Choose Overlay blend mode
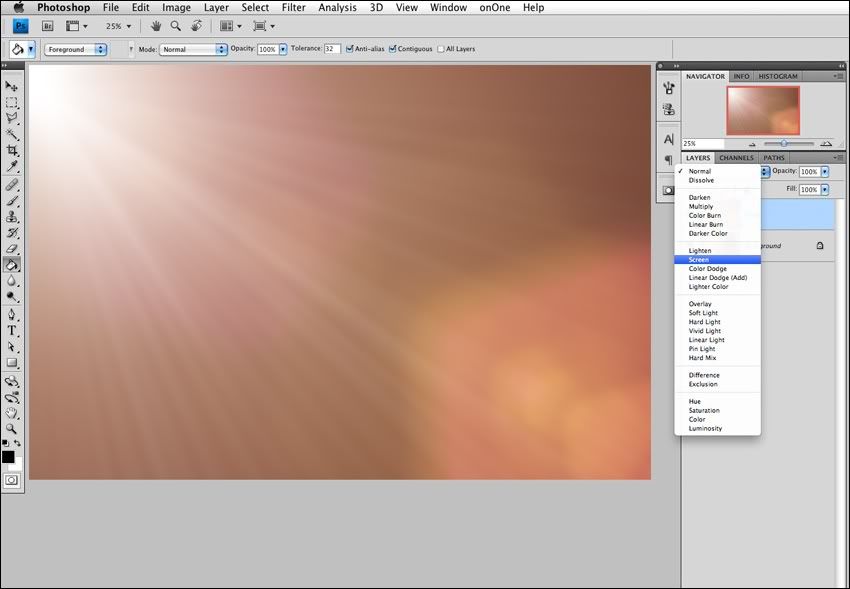Screen dimensions: 850x589 [717, 304]
